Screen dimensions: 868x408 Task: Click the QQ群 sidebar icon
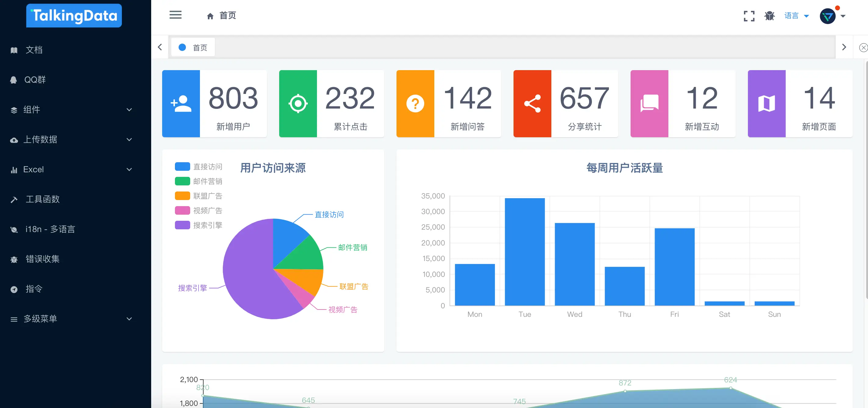point(13,80)
